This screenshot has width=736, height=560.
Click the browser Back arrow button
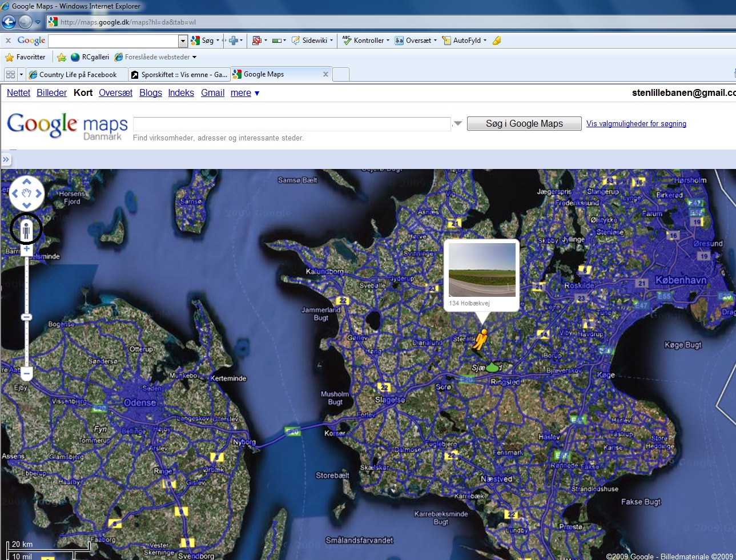9,22
